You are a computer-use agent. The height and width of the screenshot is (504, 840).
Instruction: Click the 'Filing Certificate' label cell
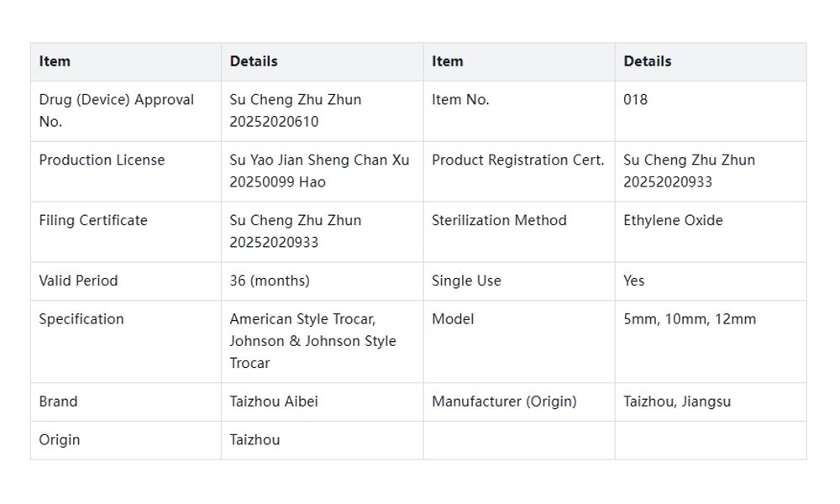(93, 220)
